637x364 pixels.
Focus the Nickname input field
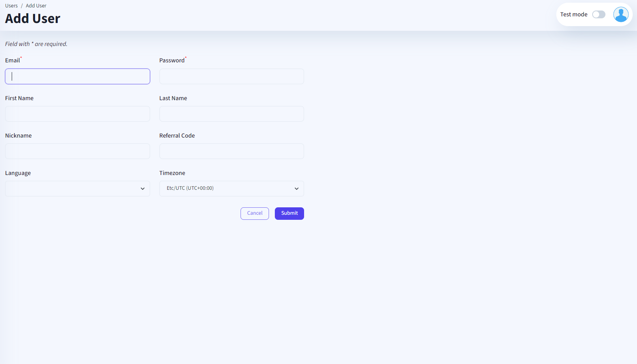tap(77, 151)
